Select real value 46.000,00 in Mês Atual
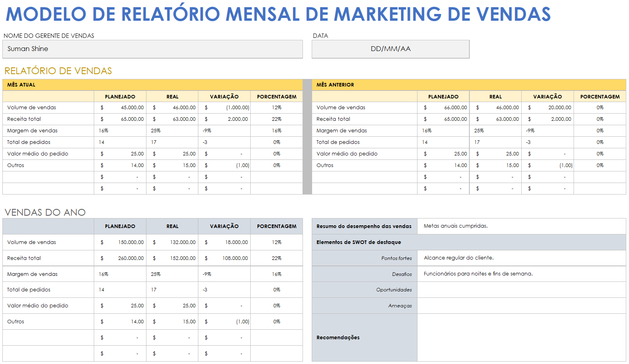This screenshot has height=364, width=629. (x=172, y=108)
